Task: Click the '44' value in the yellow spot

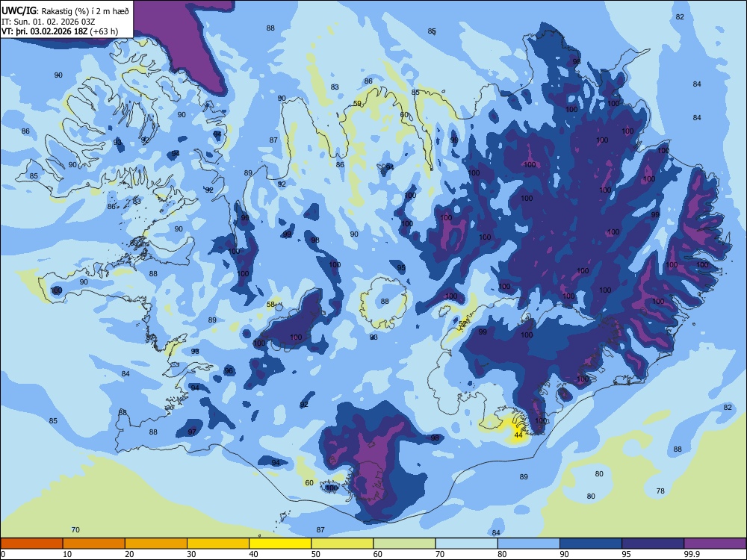Action: click(518, 435)
